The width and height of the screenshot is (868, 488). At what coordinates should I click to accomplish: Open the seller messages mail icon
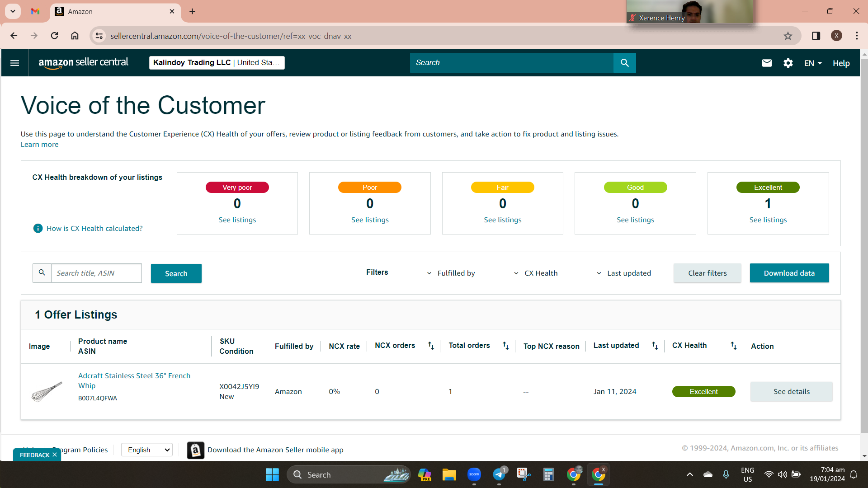tap(767, 63)
